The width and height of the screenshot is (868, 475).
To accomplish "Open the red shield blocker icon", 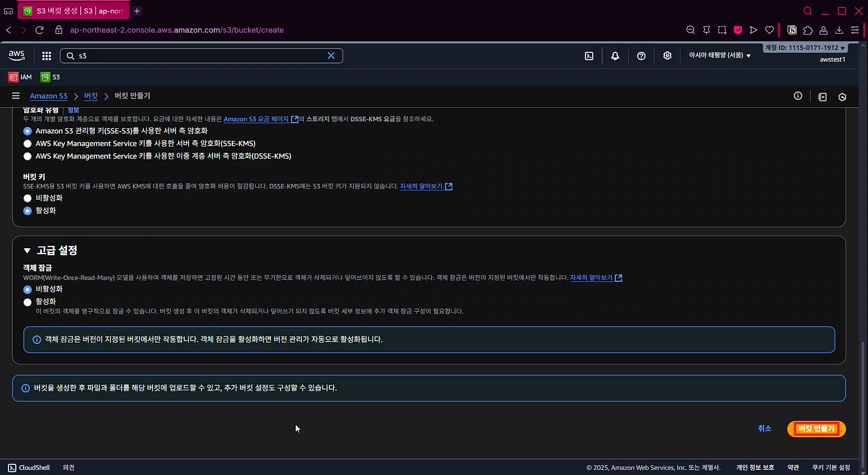I will pos(738,30).
